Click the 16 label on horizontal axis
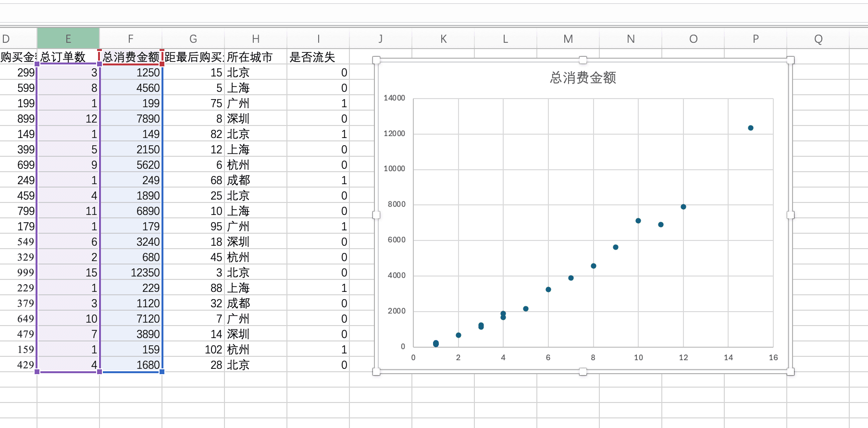This screenshot has height=428, width=868. [773, 357]
